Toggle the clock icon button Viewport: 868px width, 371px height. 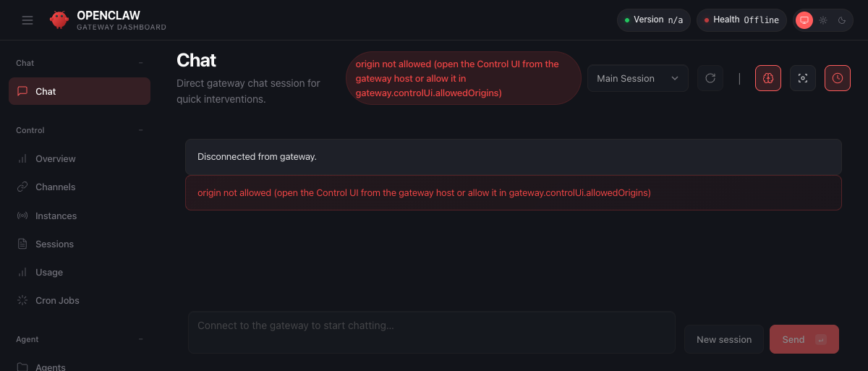[838, 78]
